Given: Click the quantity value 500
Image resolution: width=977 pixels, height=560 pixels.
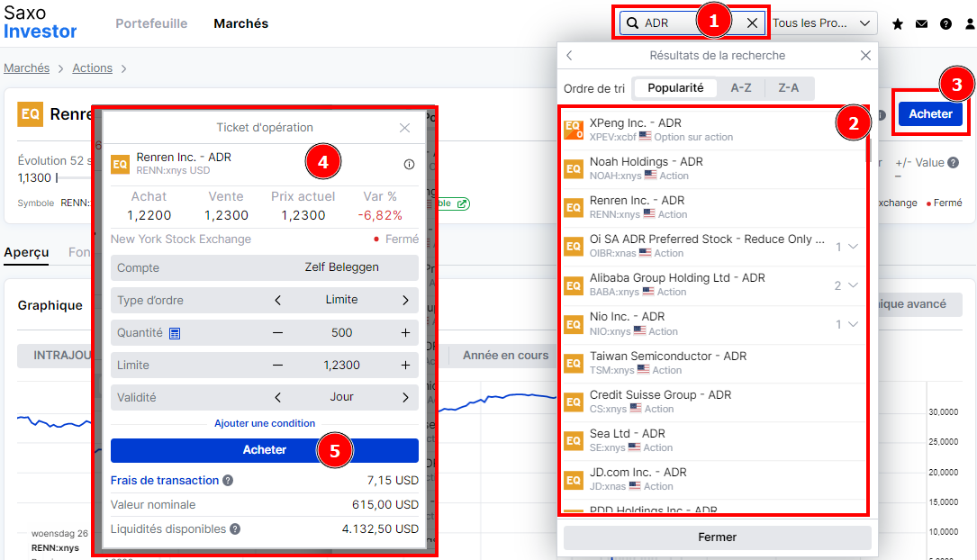Looking at the screenshot, I should click(x=341, y=332).
